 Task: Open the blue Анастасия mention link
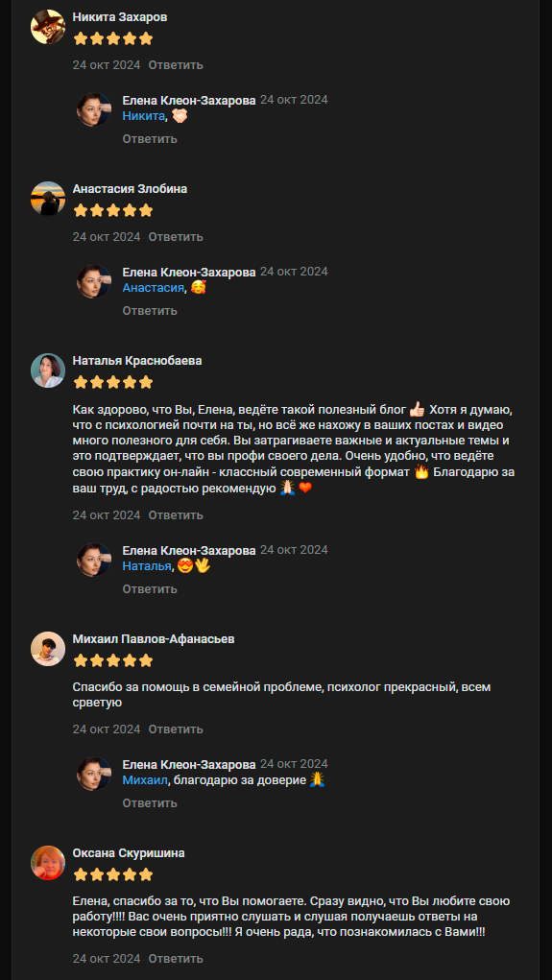pos(154,288)
